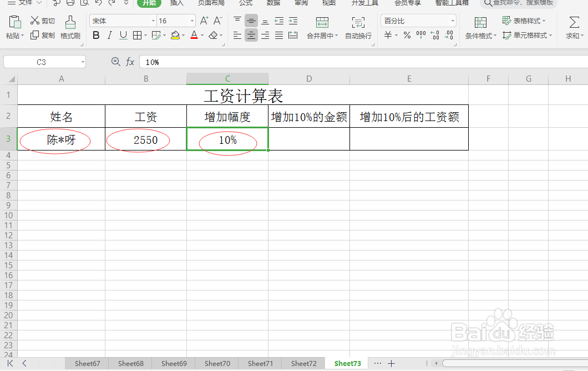Click the increase decimal places icon
Viewport: 588px width, 371px height.
(x=435, y=36)
